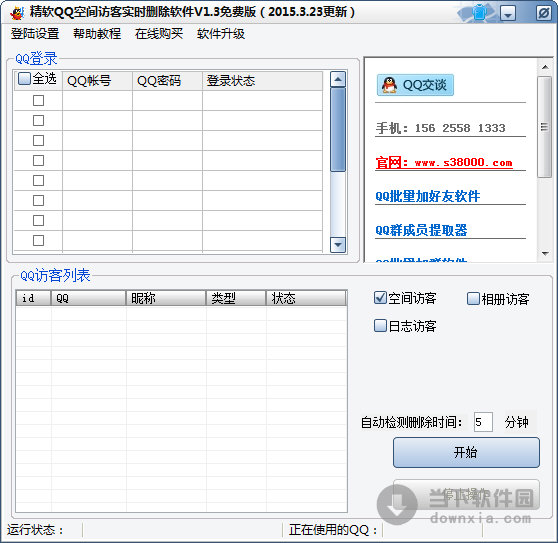This screenshot has height=543, width=558.
Task: Click the QQ密码 column header
Action: (167, 81)
